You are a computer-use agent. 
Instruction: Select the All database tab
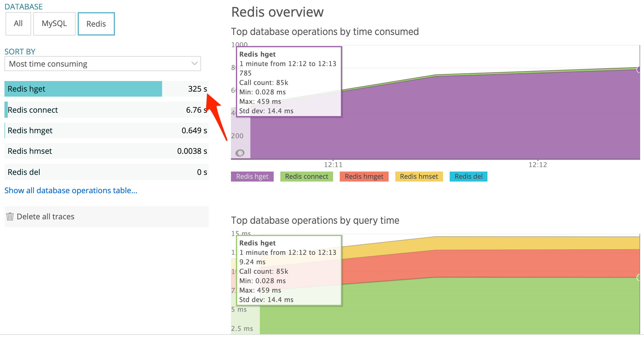click(18, 24)
